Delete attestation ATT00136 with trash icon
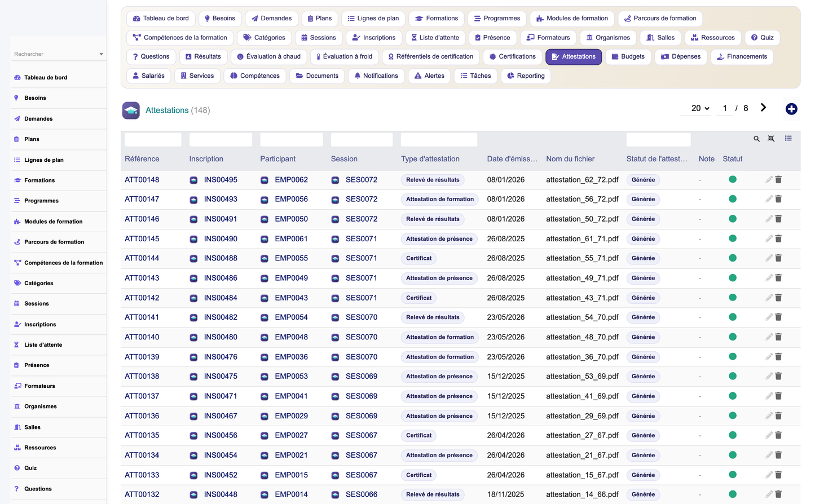The width and height of the screenshot is (815, 504). pos(778,415)
